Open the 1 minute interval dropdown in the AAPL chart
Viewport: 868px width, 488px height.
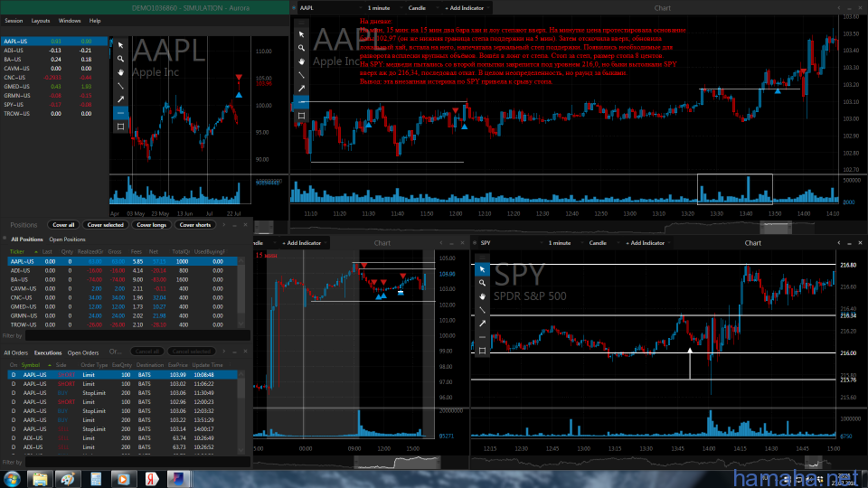click(x=386, y=8)
